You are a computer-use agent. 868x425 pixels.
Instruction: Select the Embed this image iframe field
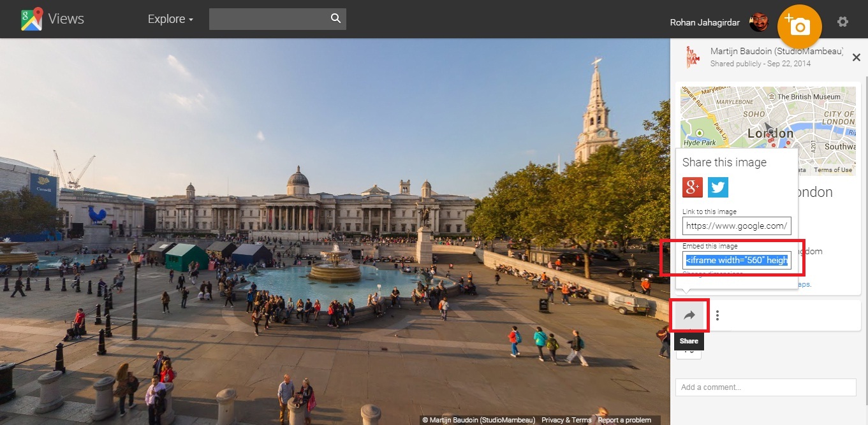point(737,260)
